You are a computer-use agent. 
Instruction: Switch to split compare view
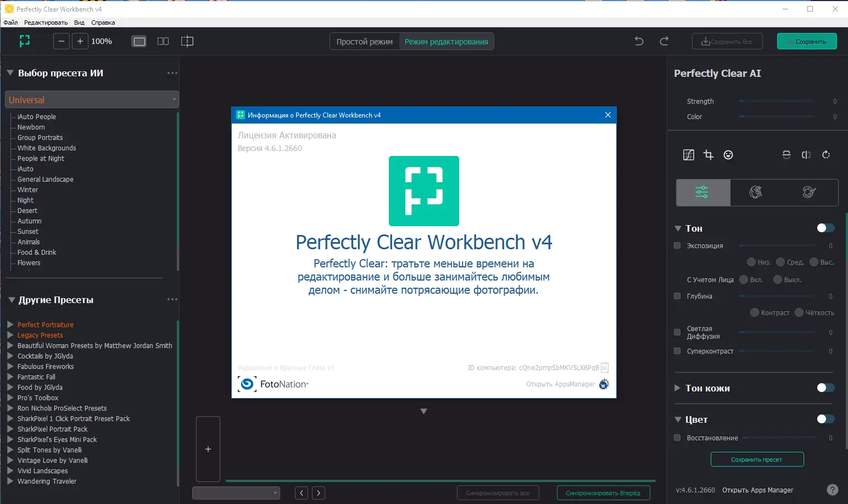(x=187, y=41)
